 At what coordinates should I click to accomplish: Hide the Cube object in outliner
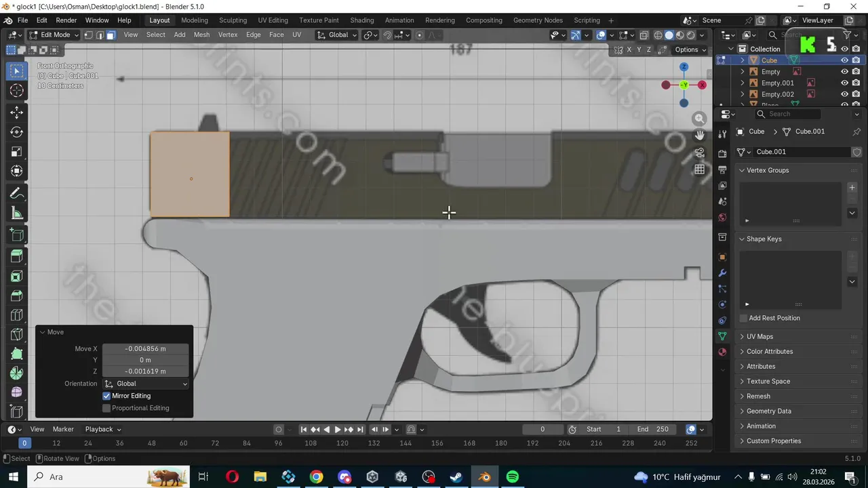(845, 60)
